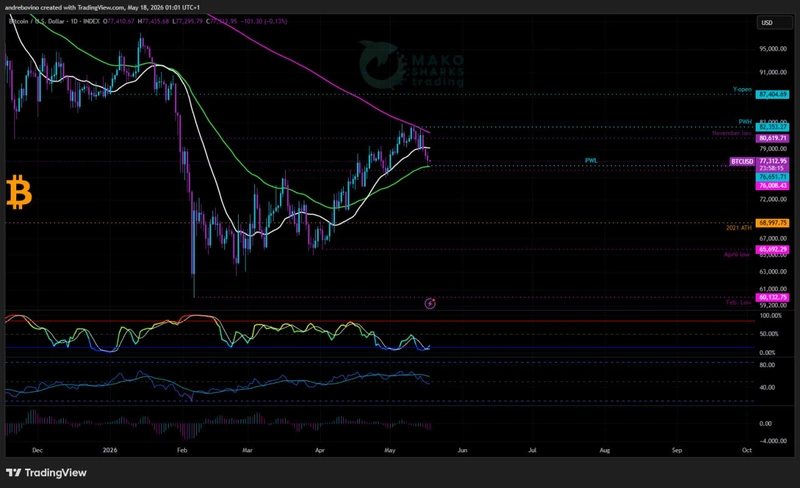Image resolution: width=800 pixels, height=488 pixels.
Task: Click the Feb. Low line label
Action: pos(739,302)
